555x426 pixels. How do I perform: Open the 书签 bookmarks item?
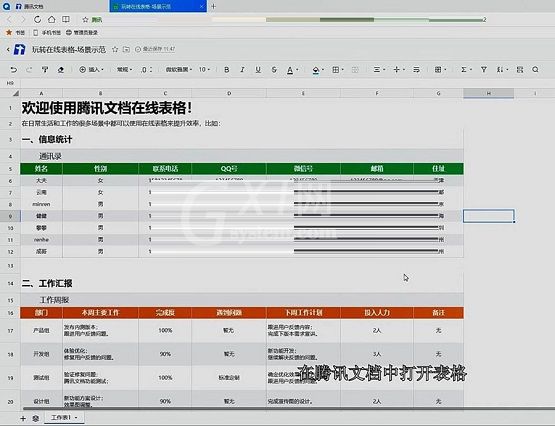point(16,33)
